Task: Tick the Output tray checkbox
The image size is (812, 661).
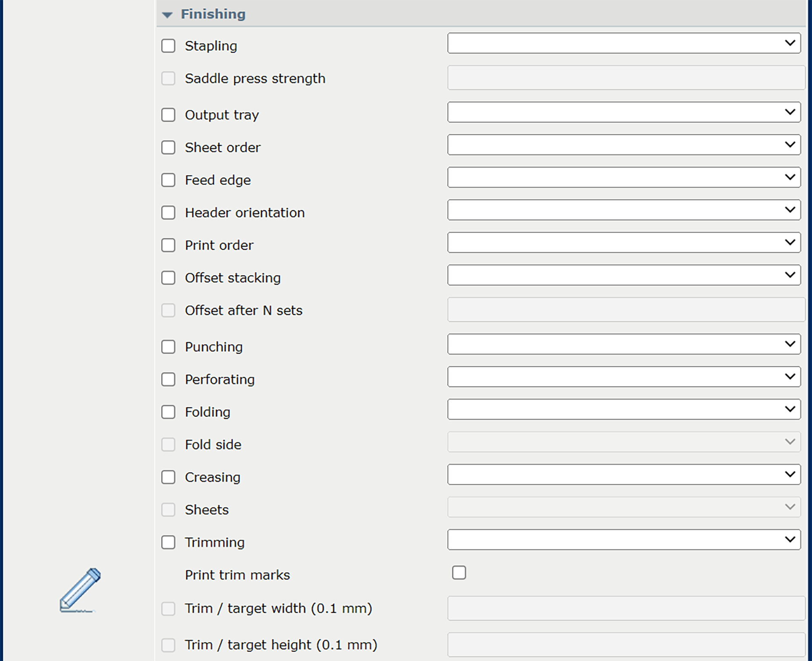Action: [168, 115]
